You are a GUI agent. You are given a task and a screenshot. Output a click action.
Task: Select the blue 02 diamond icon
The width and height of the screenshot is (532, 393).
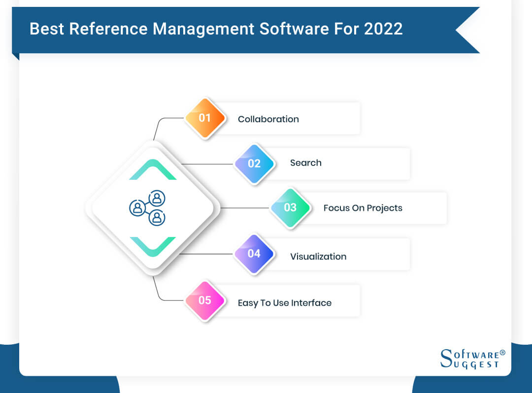pos(254,163)
